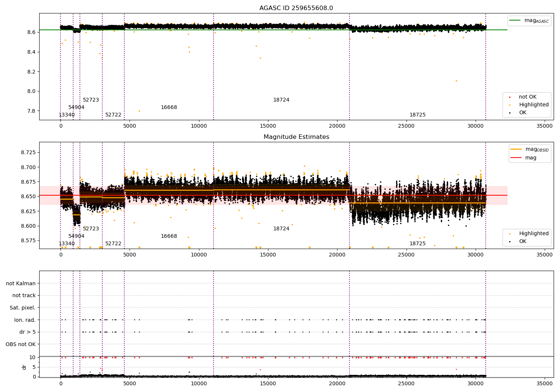The width and height of the screenshot is (560, 392).
Task: Click 'OK' legend entry in middle plot
Action: tap(523, 242)
